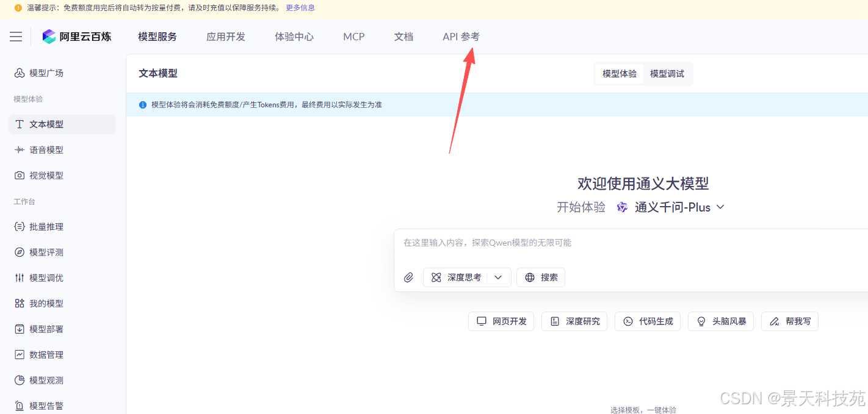The width and height of the screenshot is (868, 414).
Task: Open the MCP top tab
Action: click(x=354, y=37)
